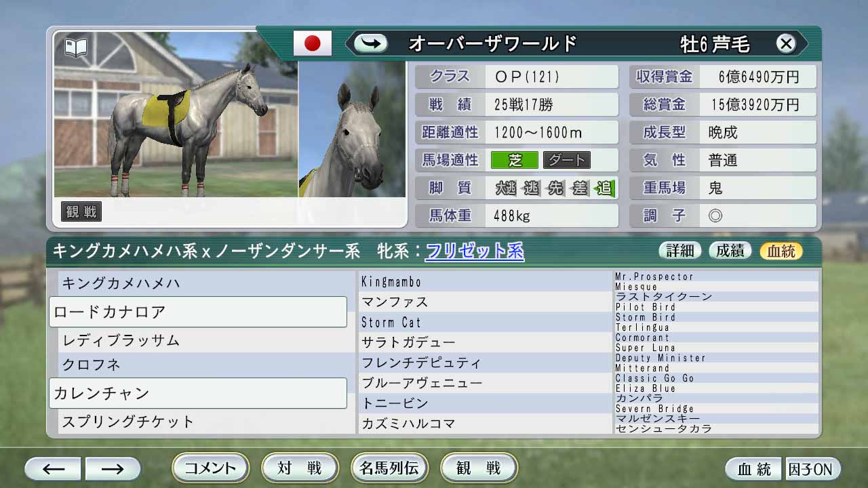Click the 観戦 badge under horse image
The height and width of the screenshot is (488, 868).
tap(81, 211)
